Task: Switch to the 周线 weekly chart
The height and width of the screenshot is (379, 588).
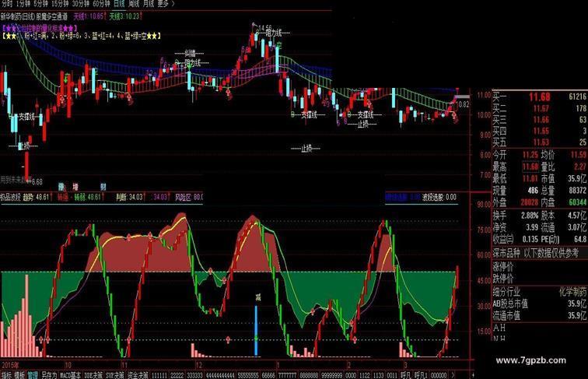Action: tap(134, 4)
